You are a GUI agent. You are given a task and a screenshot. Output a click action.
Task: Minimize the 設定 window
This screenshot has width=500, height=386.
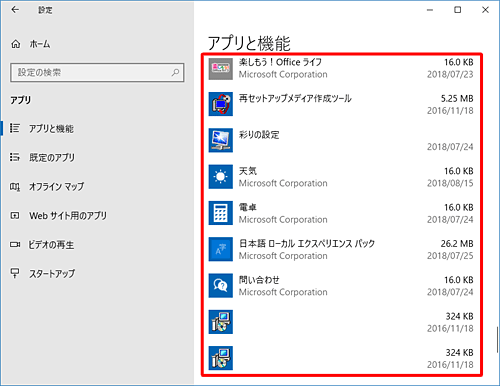point(430,10)
